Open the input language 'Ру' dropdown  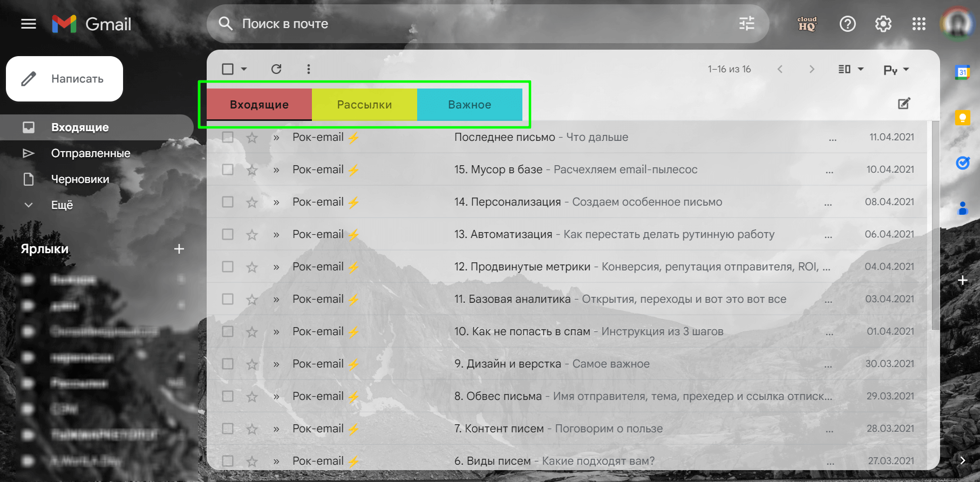pyautogui.click(x=896, y=70)
